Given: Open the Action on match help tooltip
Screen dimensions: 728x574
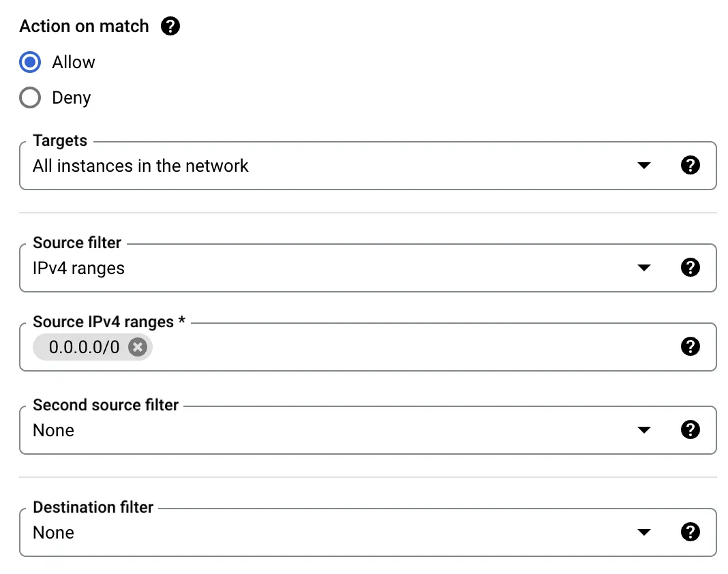Looking at the screenshot, I should [170, 26].
